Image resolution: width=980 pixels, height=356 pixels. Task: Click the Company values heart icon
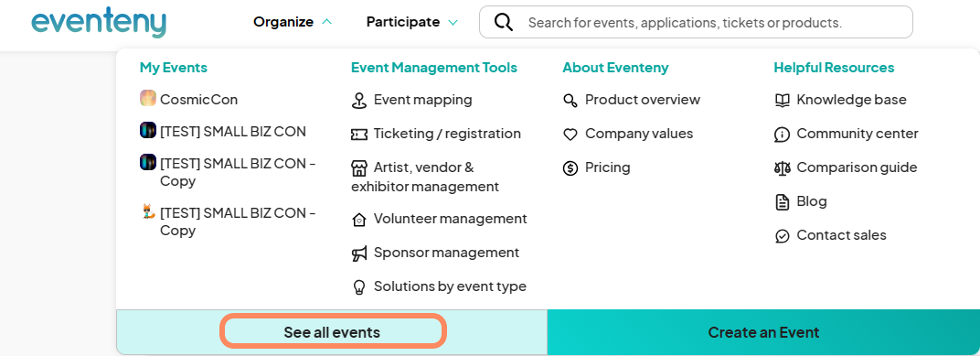(x=570, y=134)
